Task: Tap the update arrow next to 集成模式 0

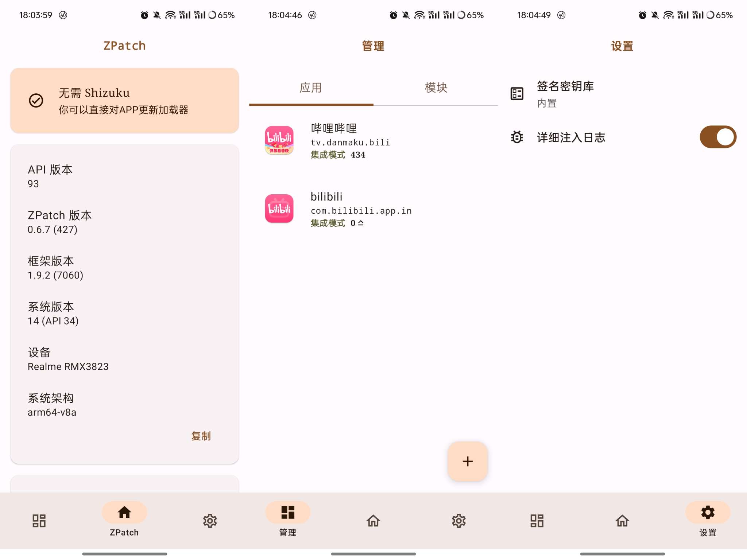Action: tap(361, 223)
